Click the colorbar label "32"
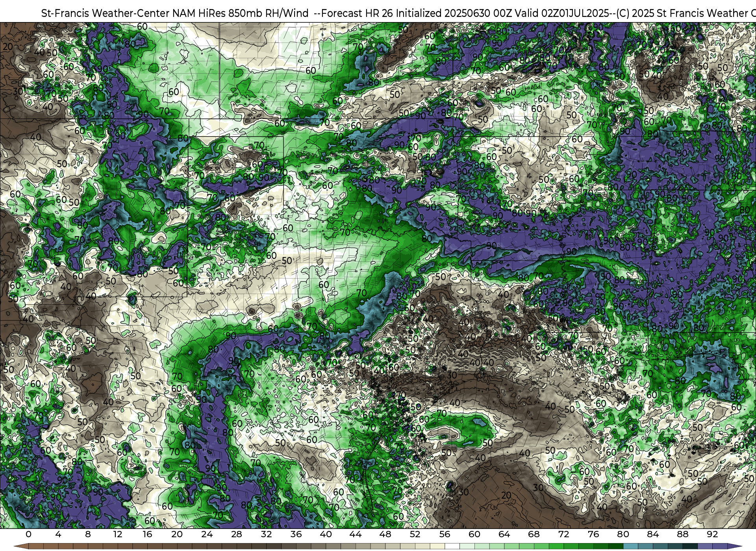Image resolution: width=756 pixels, height=551 pixels. 266,534
